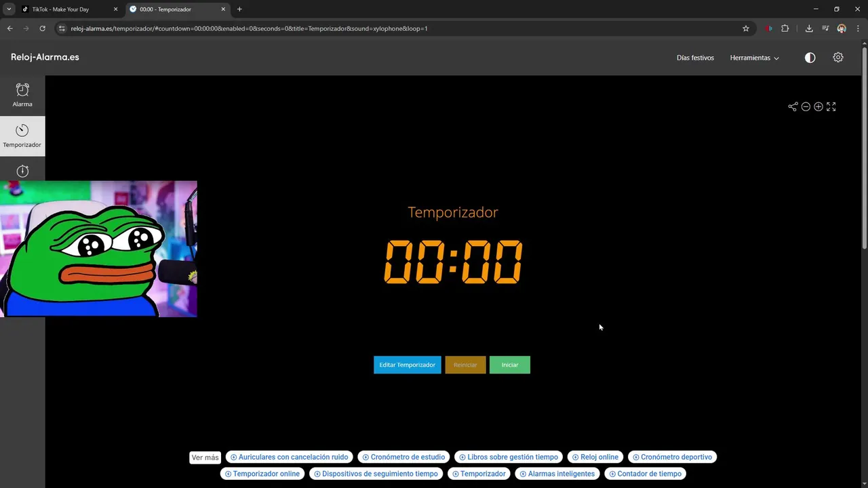Close the Temporizador tab
Viewport: 868px width, 488px height.
click(x=222, y=9)
